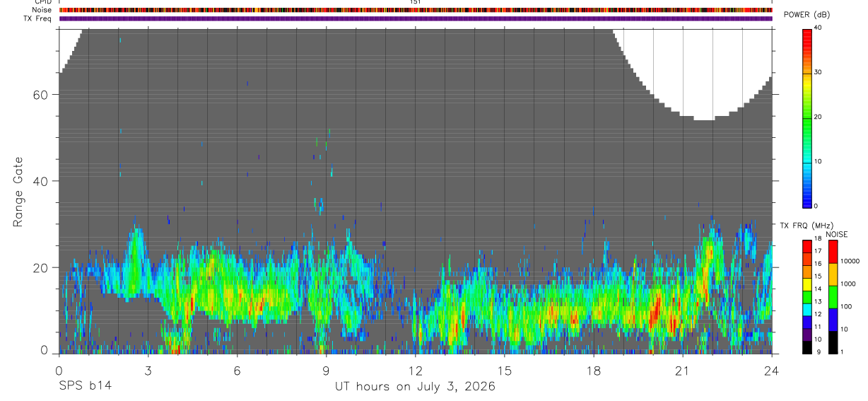Click the TX Freq purple strip
Screen dimensions: 868x401
[x=416, y=18]
